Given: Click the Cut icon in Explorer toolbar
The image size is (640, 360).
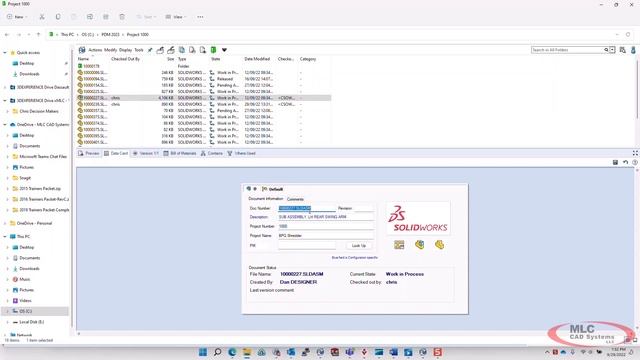Looking at the screenshot, I should pos(42,17).
